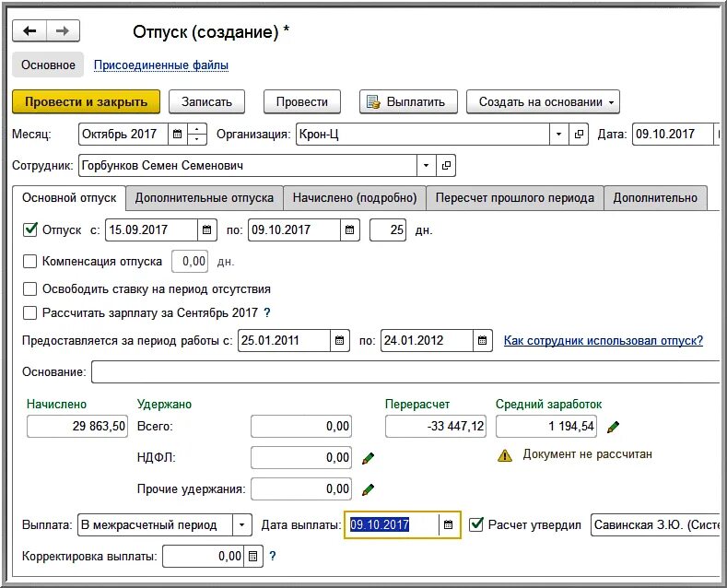Enable Освободить ставку на период отсутствия

pos(30,289)
